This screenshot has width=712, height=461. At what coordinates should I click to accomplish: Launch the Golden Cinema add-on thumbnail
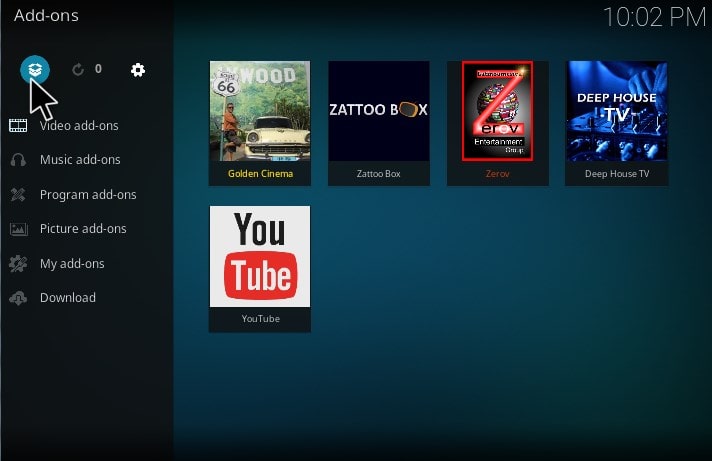coord(260,111)
